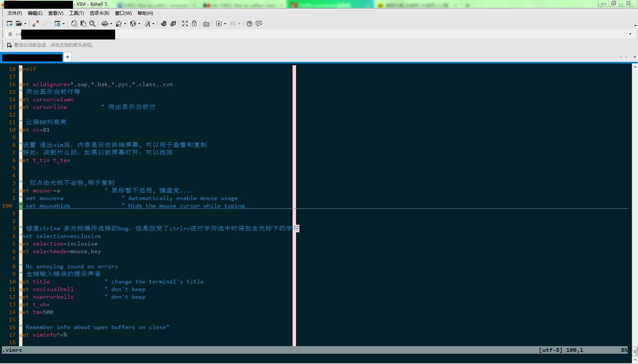Toggle full screen mode
638x364 pixels.
[x=185, y=24]
